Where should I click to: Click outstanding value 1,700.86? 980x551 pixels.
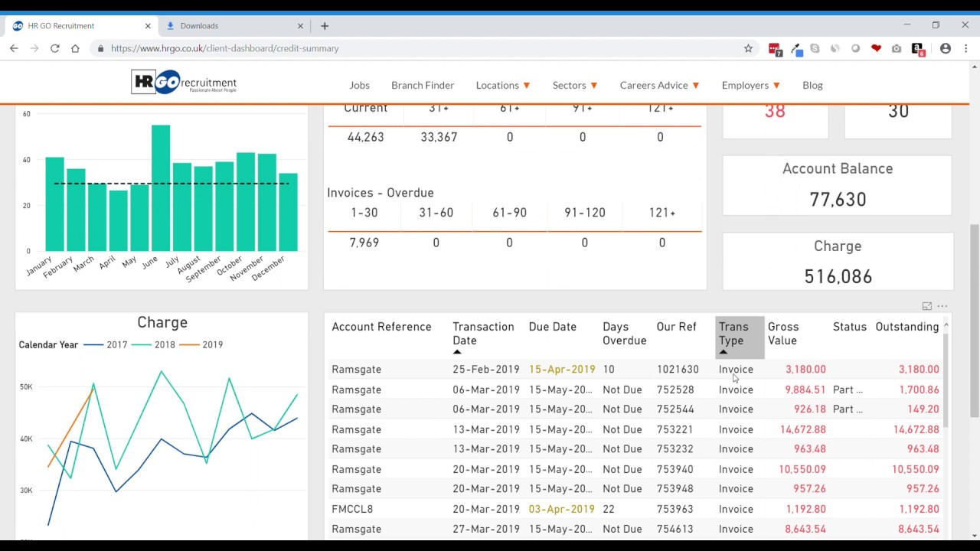[919, 390]
